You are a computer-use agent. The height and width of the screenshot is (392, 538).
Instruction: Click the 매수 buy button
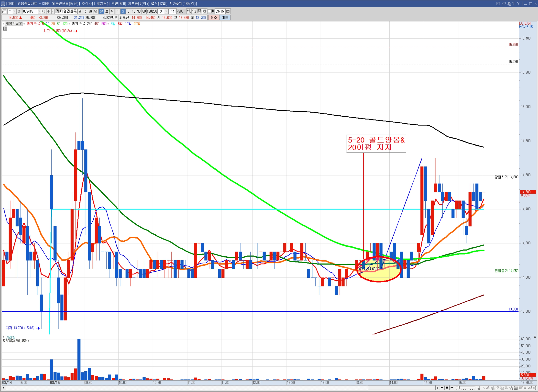(x=213, y=18)
